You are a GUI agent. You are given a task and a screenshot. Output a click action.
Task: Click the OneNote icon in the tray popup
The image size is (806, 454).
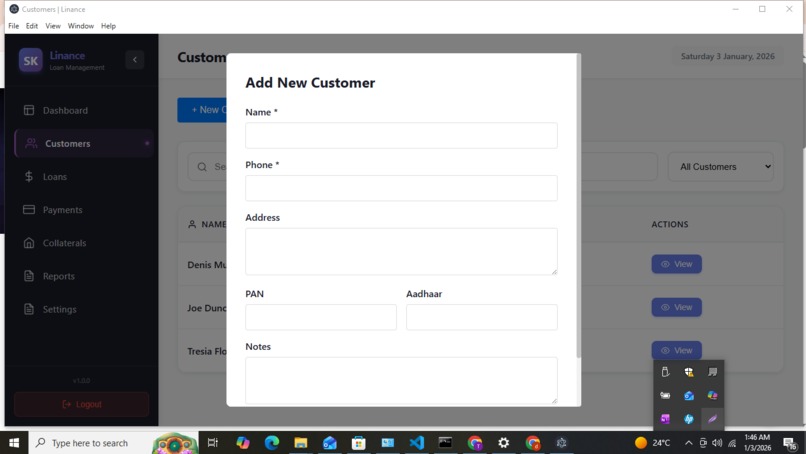(665, 419)
